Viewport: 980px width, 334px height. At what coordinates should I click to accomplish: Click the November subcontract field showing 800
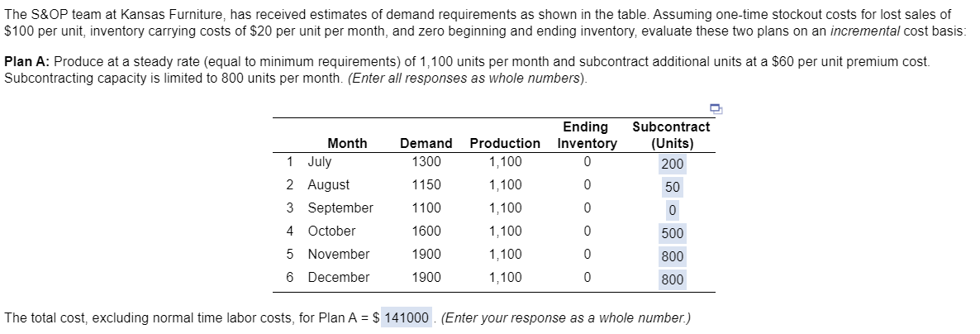click(672, 256)
